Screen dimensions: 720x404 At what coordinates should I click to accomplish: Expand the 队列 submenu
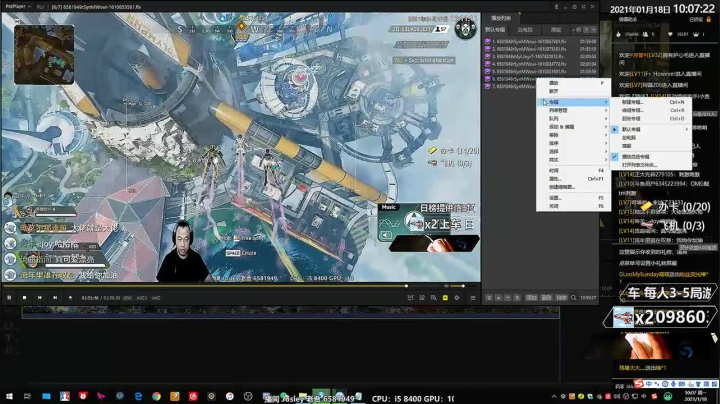coord(574,118)
